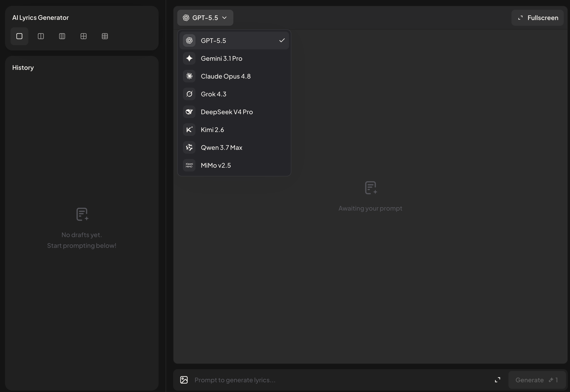Click the Xiaomi MiMo logo icon

point(189,165)
